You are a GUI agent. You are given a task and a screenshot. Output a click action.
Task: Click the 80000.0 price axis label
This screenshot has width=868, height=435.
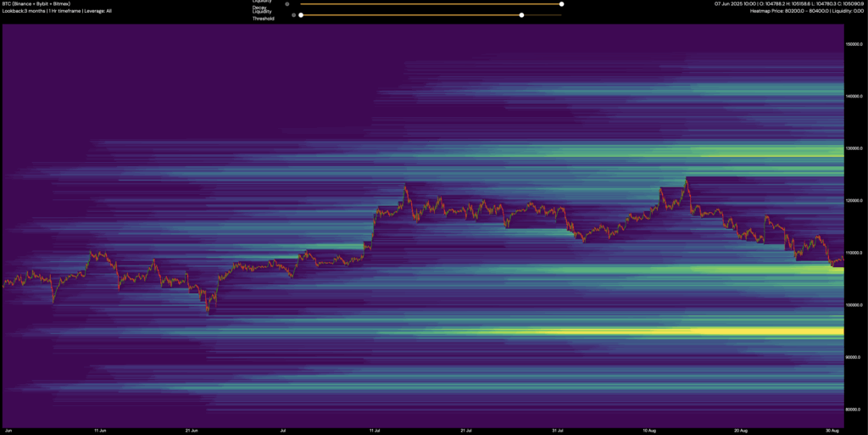853,410
